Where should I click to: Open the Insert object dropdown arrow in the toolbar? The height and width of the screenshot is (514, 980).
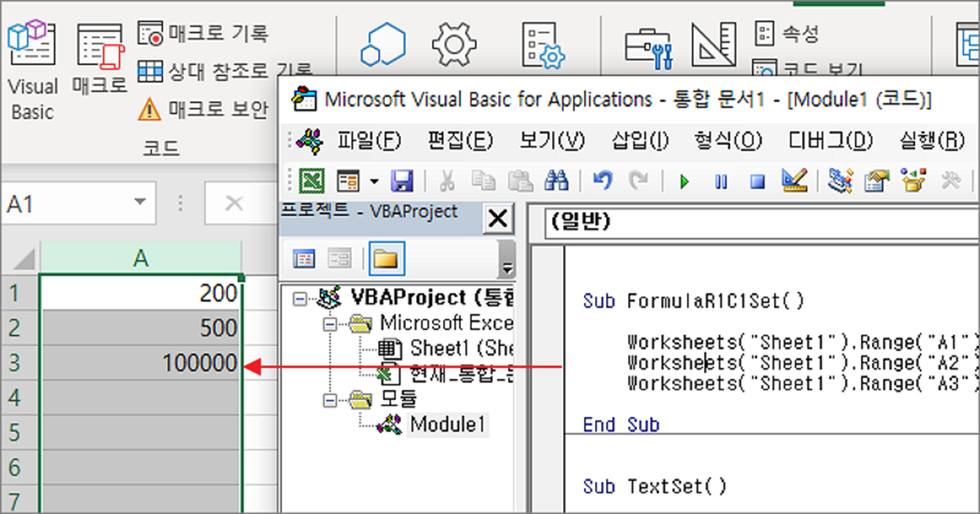pos(373,182)
